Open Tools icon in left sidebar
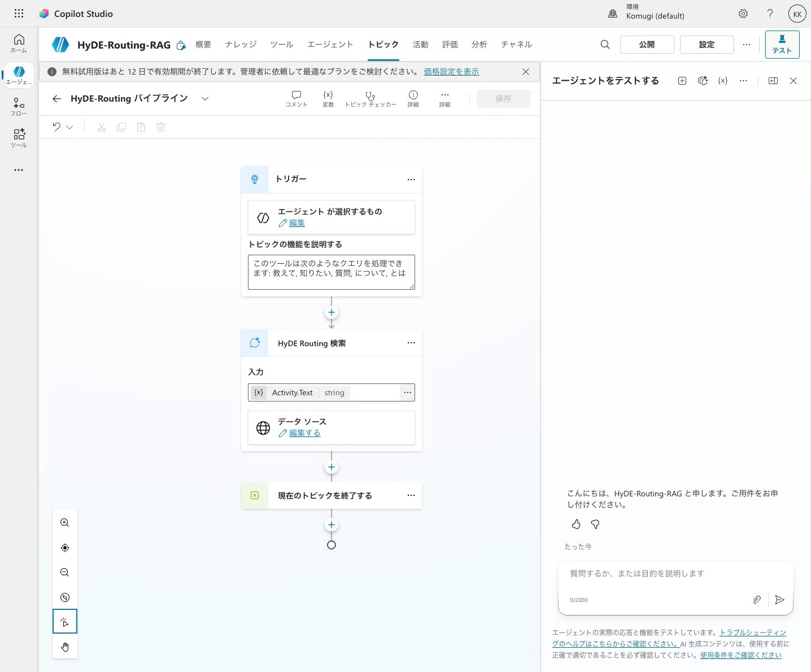Viewport: 811px width, 672px height. point(19,138)
